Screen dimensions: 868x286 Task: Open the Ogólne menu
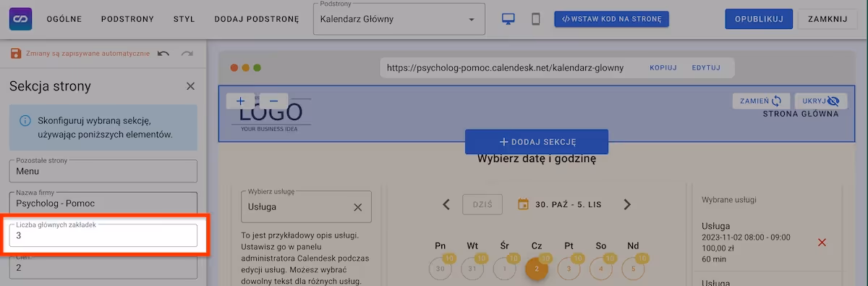[64, 20]
